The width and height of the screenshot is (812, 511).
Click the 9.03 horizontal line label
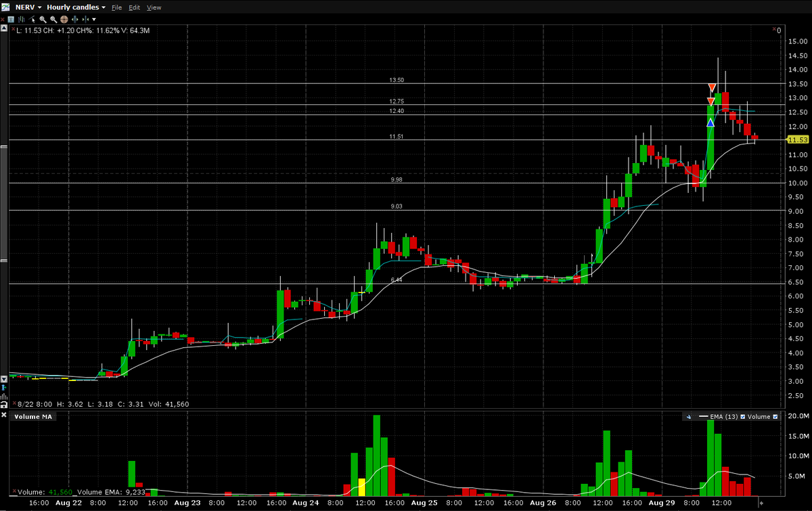pyautogui.click(x=397, y=206)
